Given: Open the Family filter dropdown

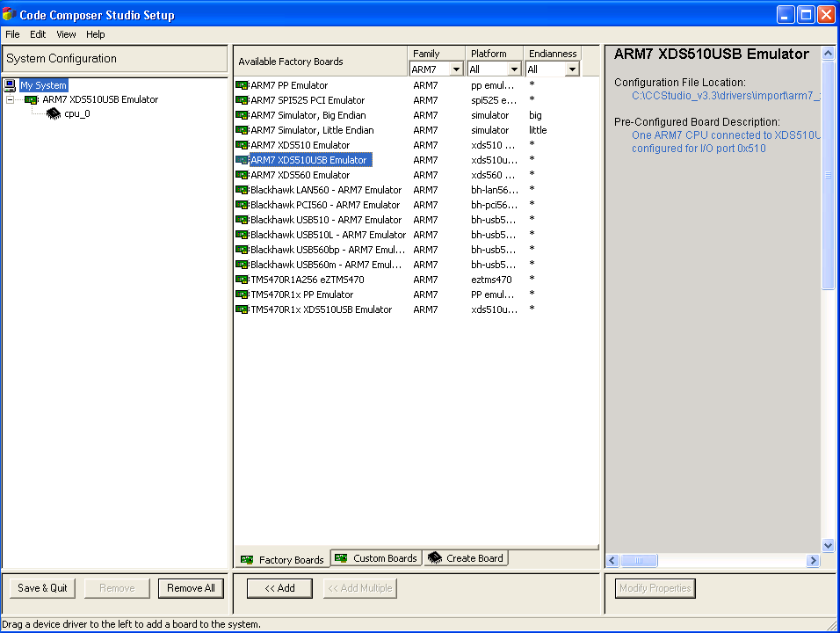Looking at the screenshot, I should tap(456, 69).
